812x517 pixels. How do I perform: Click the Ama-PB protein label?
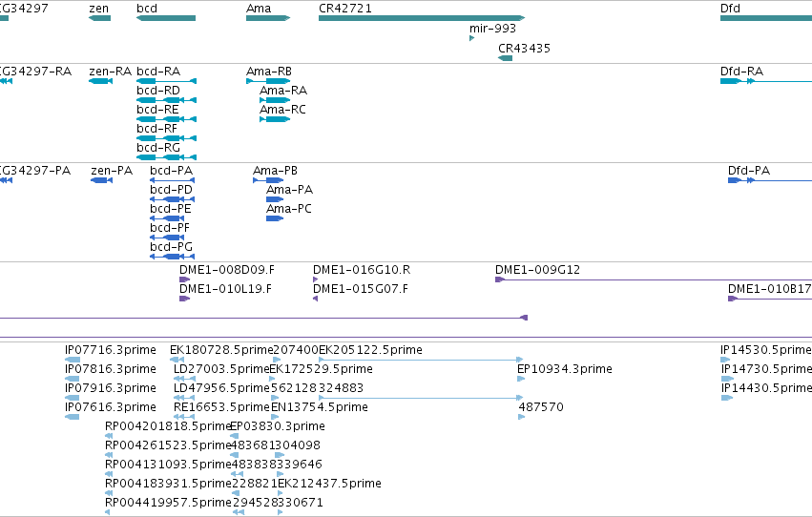(x=275, y=170)
